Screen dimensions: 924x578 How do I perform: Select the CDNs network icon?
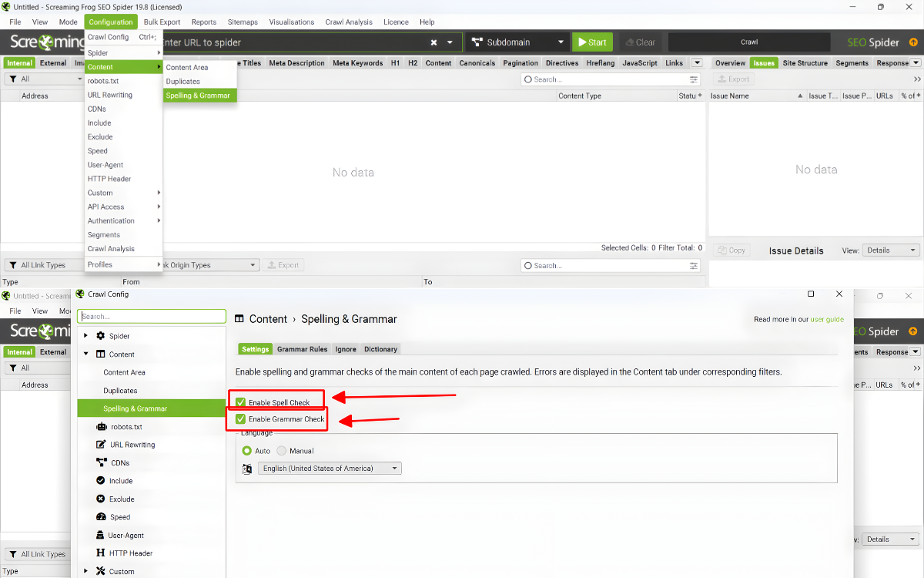coord(101,463)
